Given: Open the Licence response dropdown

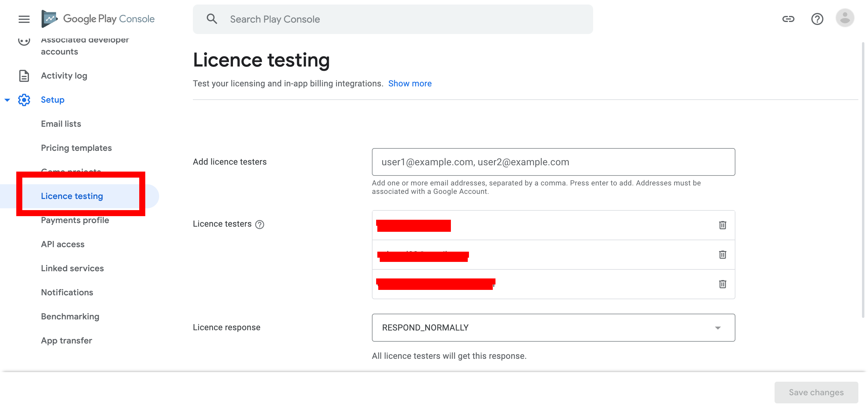Looking at the screenshot, I should (x=553, y=328).
